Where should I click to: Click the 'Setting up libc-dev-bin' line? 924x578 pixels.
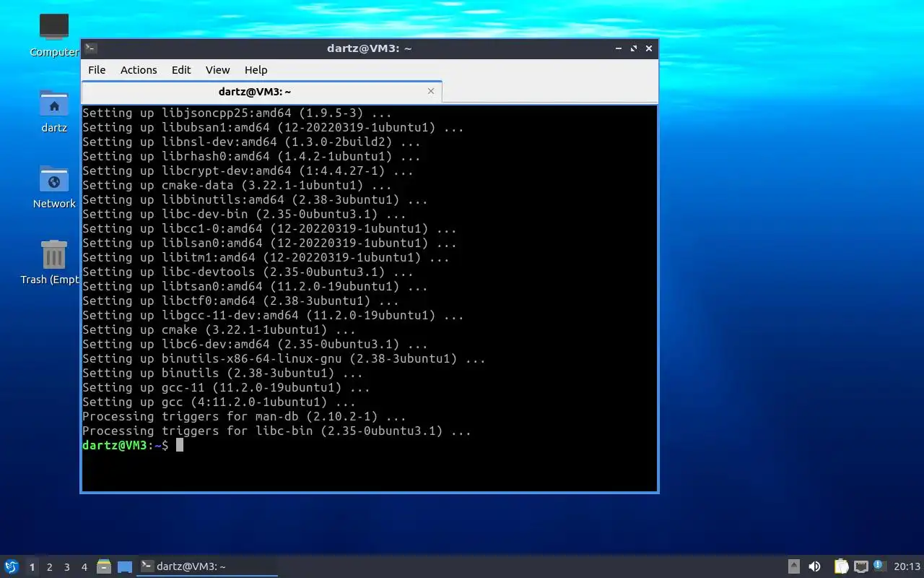244,214
